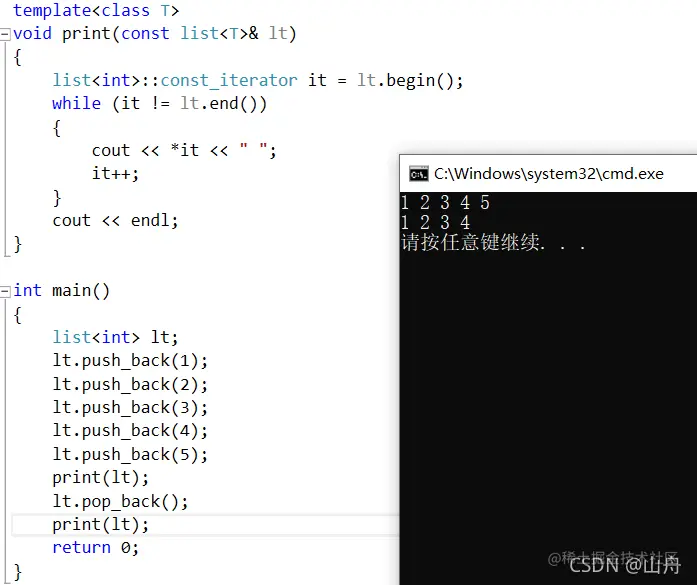
Task: Click the void print function signature
Action: click(154, 34)
